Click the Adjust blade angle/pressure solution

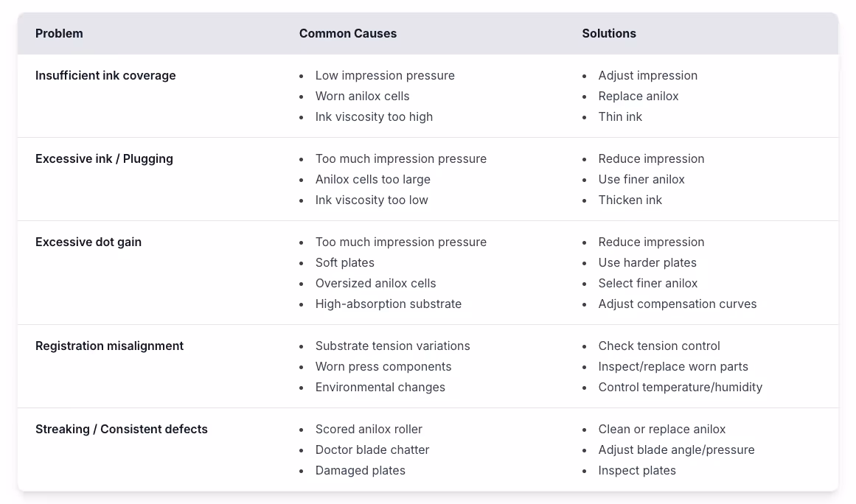tap(676, 450)
